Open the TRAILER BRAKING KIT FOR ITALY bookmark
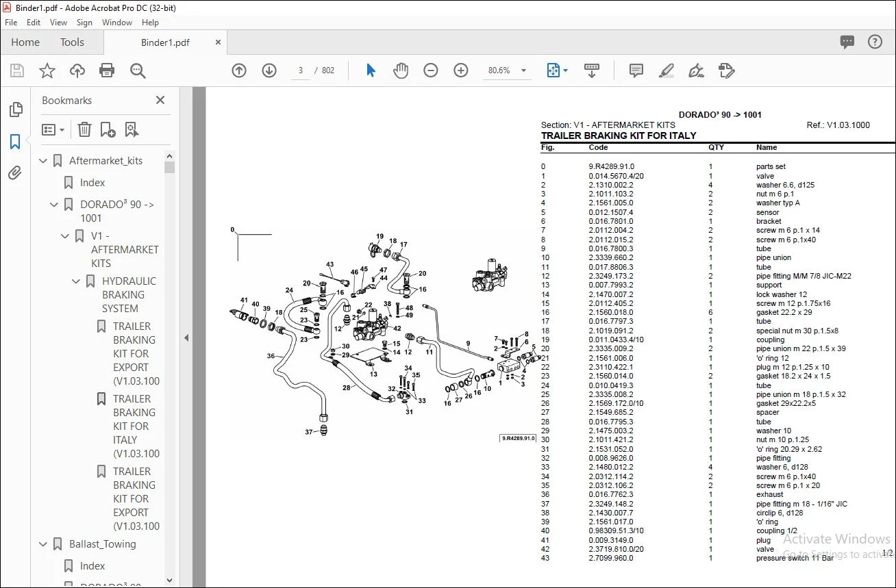 [136, 426]
